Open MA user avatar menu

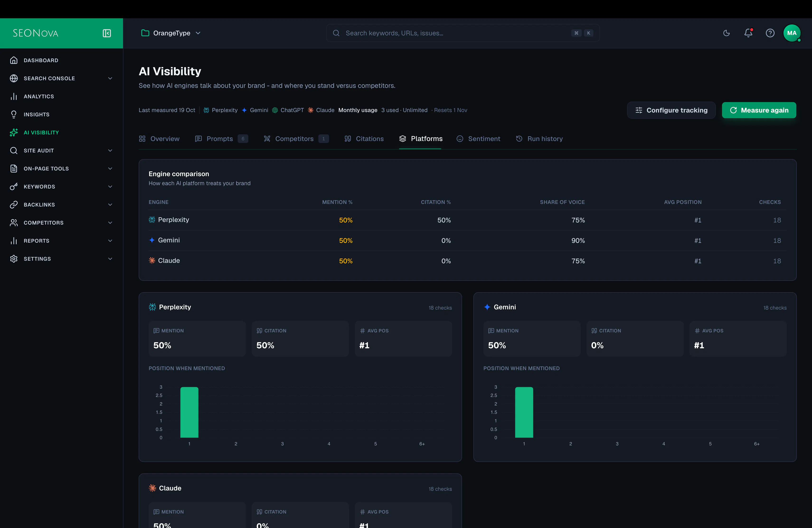coord(792,33)
